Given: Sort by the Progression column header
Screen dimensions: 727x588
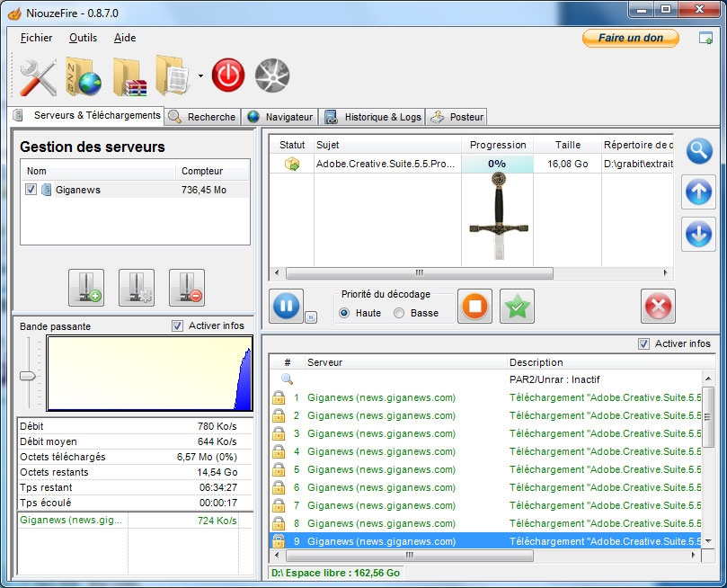Looking at the screenshot, I should tap(498, 145).
